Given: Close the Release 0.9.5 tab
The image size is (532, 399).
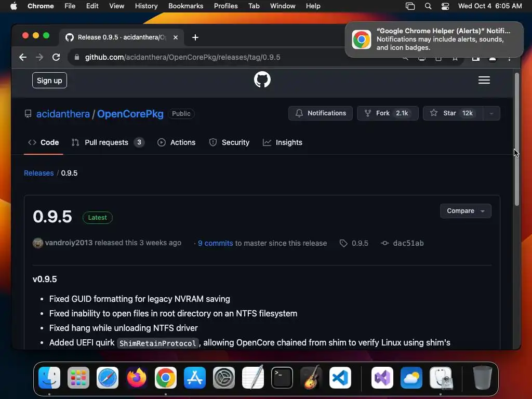Looking at the screenshot, I should point(176,37).
